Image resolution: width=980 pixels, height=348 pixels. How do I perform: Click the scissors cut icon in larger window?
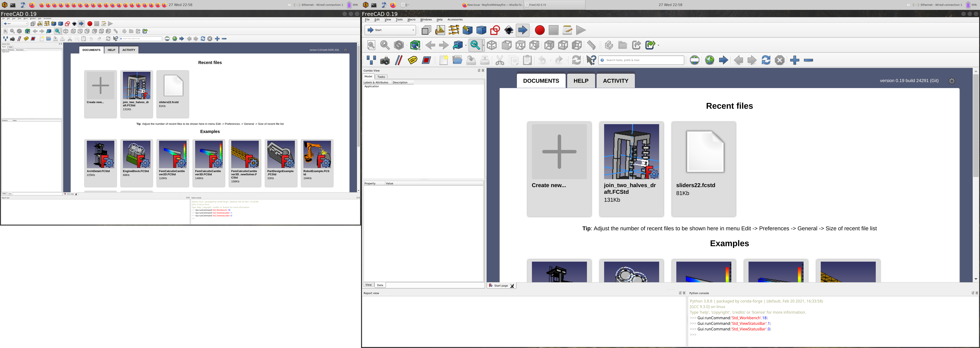(500, 60)
